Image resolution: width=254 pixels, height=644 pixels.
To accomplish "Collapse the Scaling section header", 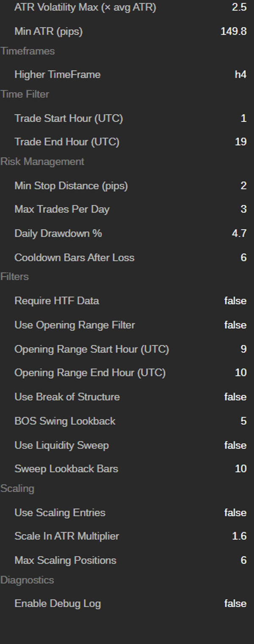I will [17, 488].
